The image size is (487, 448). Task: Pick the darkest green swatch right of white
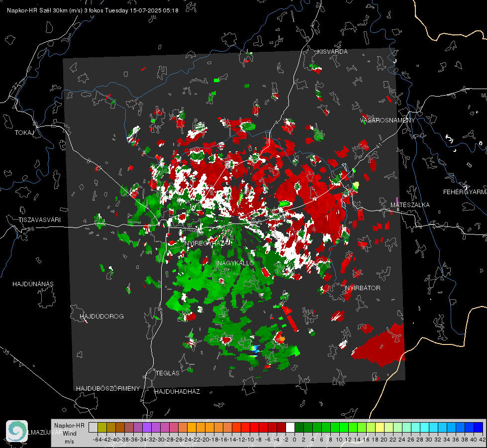coord(299,427)
